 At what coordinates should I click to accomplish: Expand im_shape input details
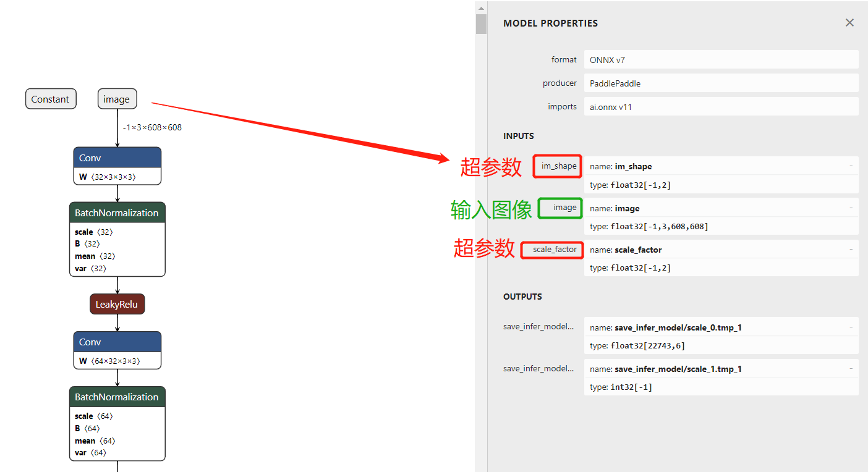pos(851,166)
